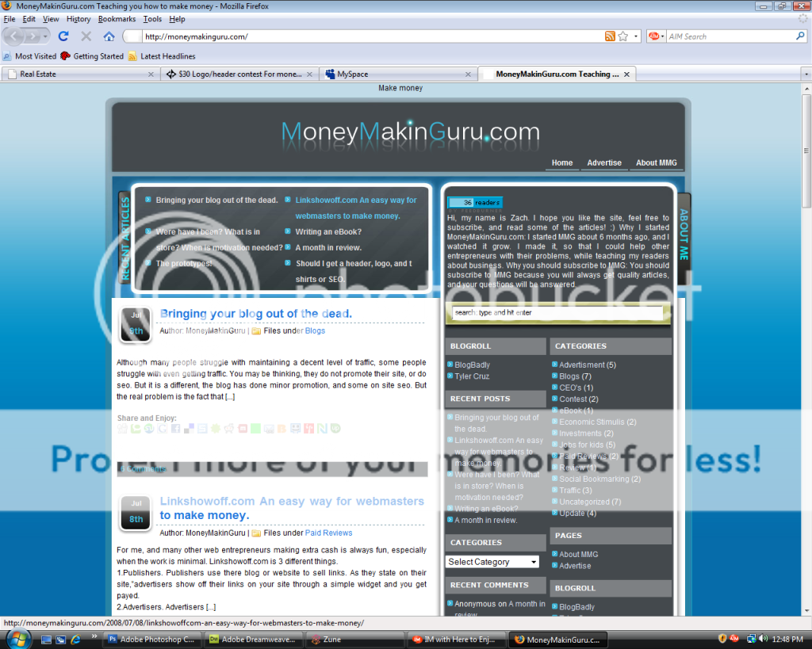Open the Most Visited bookmarks folder

click(x=30, y=56)
